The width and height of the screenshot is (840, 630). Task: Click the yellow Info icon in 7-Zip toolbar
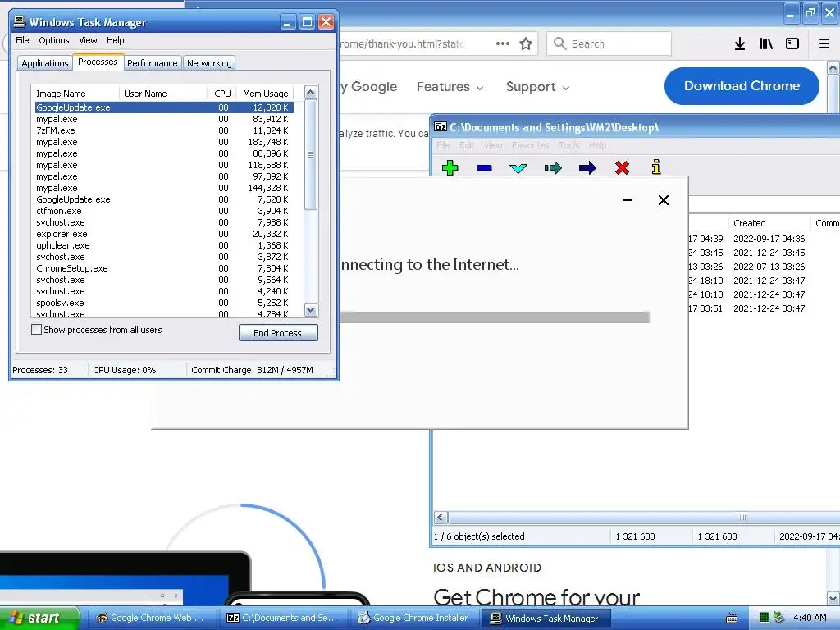(x=656, y=167)
